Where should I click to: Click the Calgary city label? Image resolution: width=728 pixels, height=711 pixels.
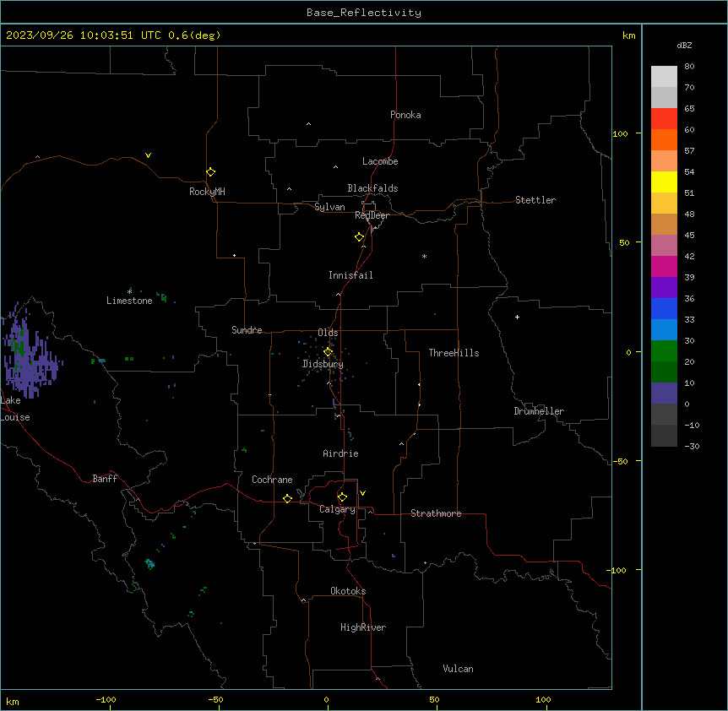[x=337, y=509]
